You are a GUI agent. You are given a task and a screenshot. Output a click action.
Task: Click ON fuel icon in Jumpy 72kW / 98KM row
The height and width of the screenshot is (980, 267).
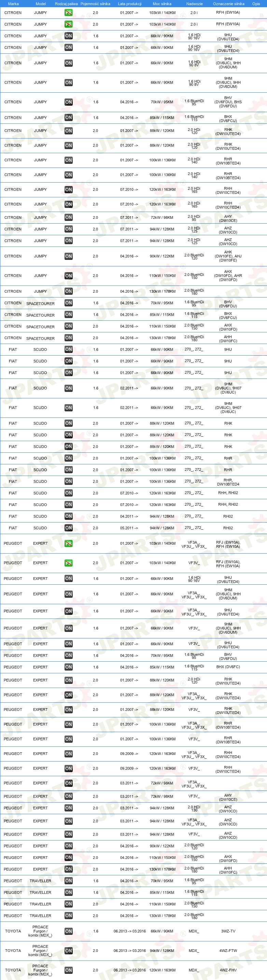point(68,217)
